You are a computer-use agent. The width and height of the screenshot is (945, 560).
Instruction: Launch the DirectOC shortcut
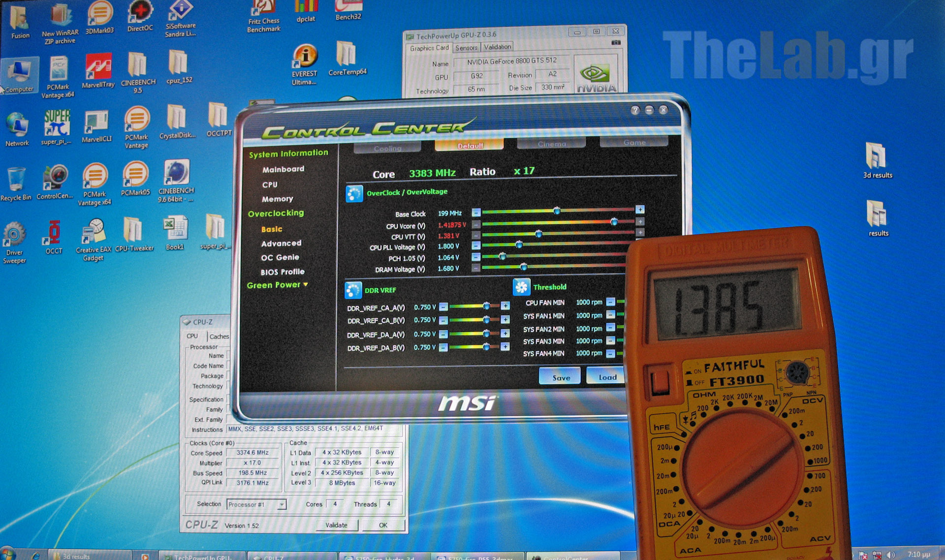point(140,16)
